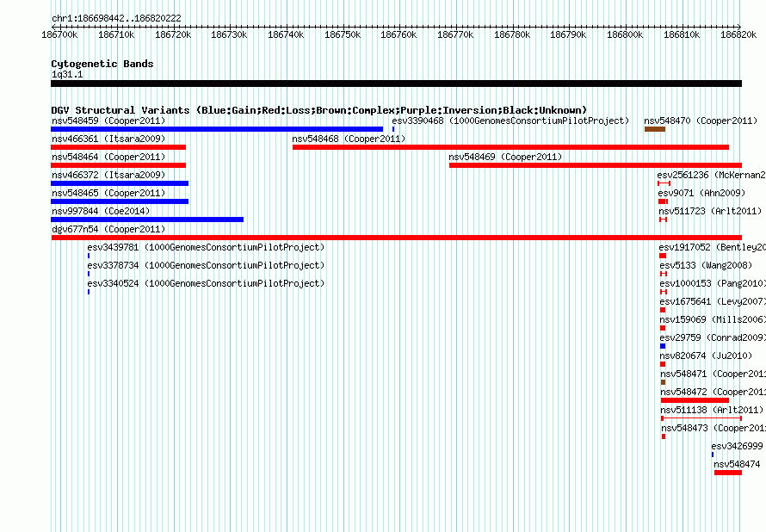This screenshot has width=766, height=532.
Task: Click the esv3439781 variant label
Action: tap(206, 247)
